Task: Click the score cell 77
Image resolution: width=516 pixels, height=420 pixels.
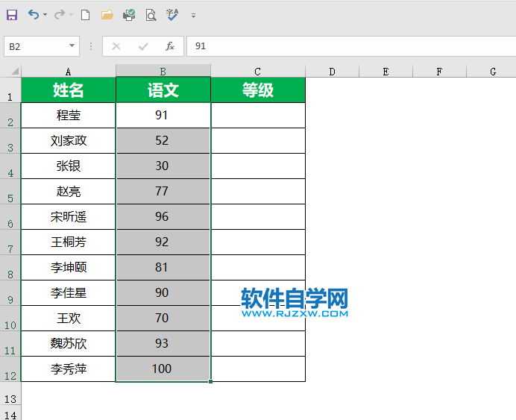Action: coord(163,191)
